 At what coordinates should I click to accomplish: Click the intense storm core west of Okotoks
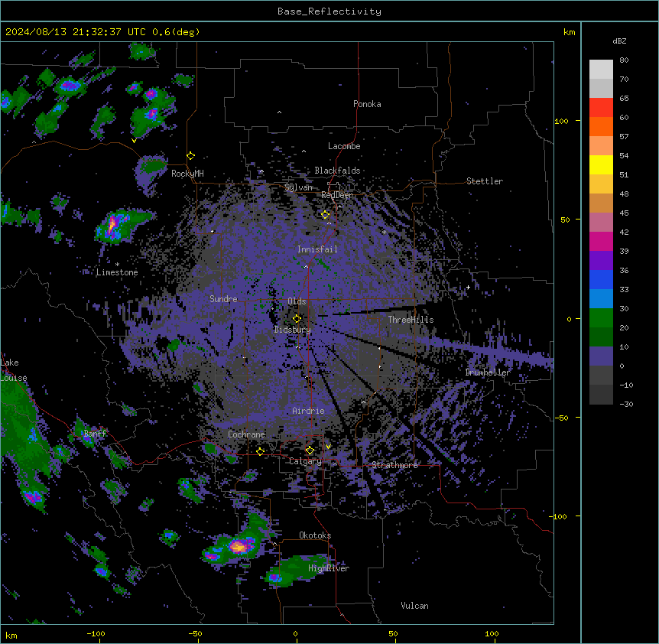point(238,546)
